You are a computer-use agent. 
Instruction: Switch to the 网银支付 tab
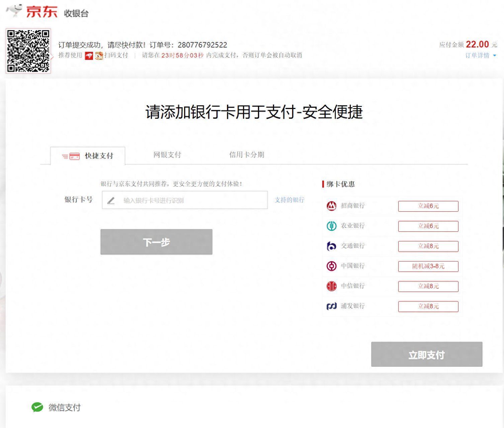pyautogui.click(x=167, y=155)
